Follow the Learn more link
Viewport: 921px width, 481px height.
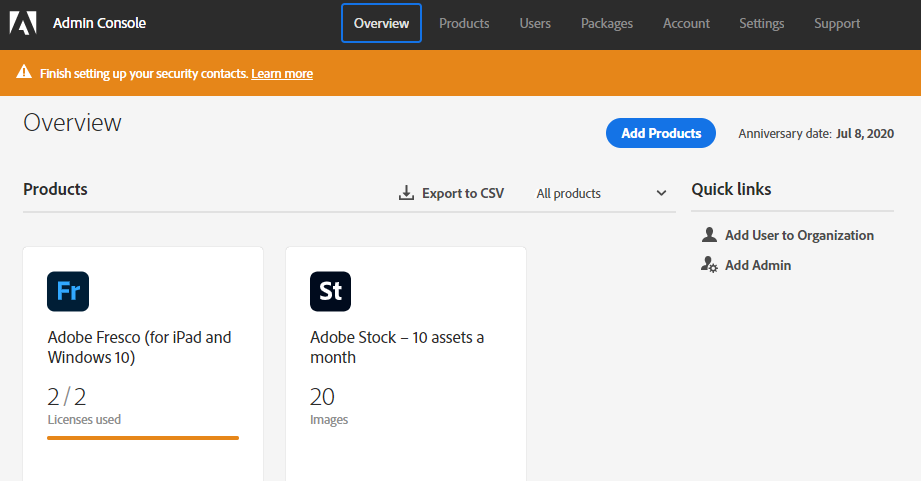[x=282, y=73]
